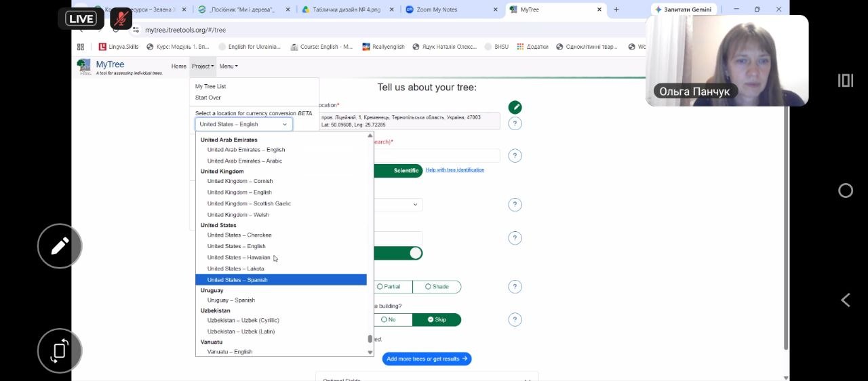The width and height of the screenshot is (868, 381).
Task: Click Add more trees or get results
Action: [x=427, y=359]
